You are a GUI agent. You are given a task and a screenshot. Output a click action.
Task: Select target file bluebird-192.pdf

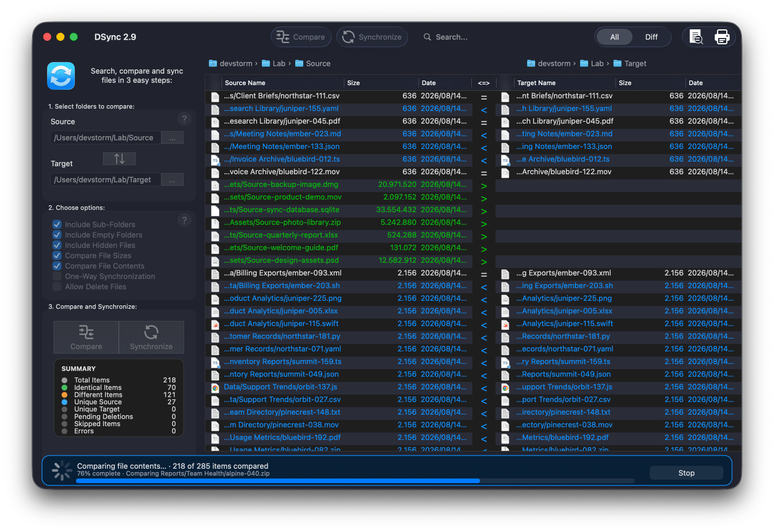(562, 437)
